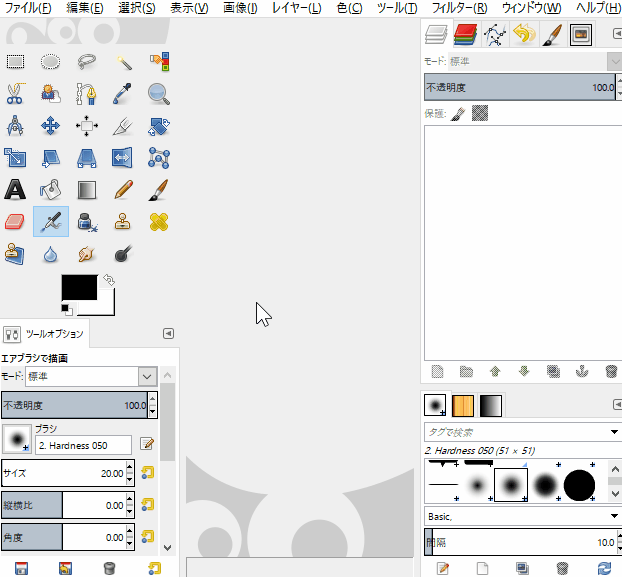Open the フィルター menu
The width and height of the screenshot is (622, 577).
click(459, 8)
